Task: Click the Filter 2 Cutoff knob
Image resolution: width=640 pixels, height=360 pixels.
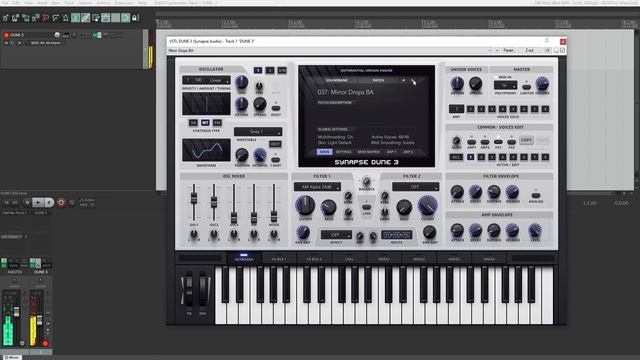Action: [427, 205]
